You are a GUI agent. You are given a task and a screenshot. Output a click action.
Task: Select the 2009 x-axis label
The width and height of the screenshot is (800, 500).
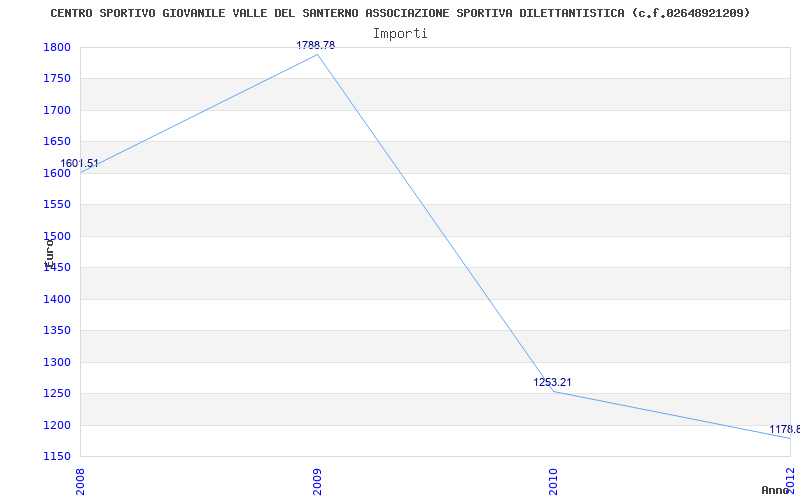click(317, 481)
